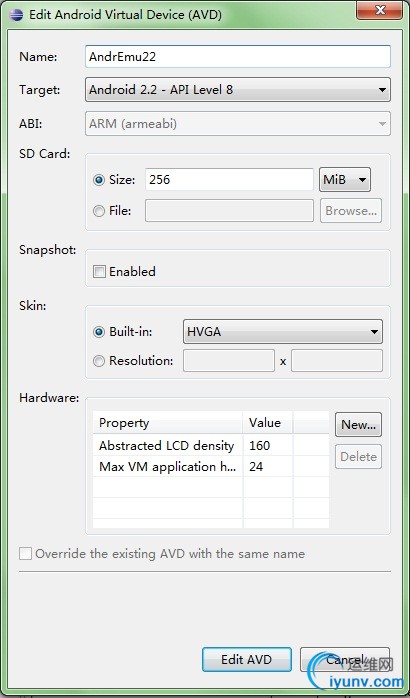Click the Edit AVD button
Viewport: 410px width, 698px height.
tap(247, 659)
